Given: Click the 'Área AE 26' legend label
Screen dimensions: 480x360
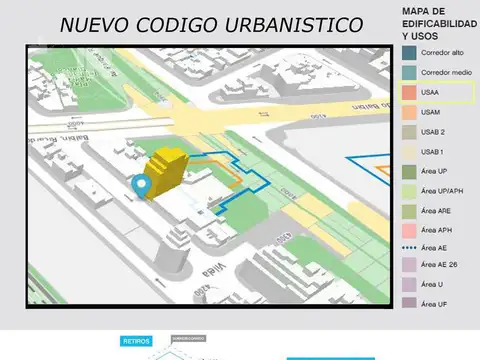Looking at the screenshot, I should click(x=439, y=264).
